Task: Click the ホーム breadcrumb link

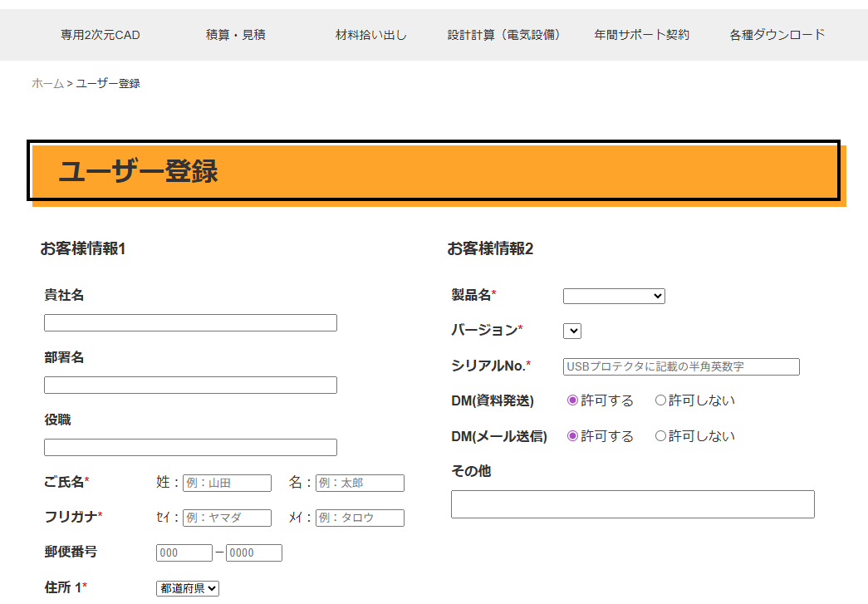Action: click(47, 83)
